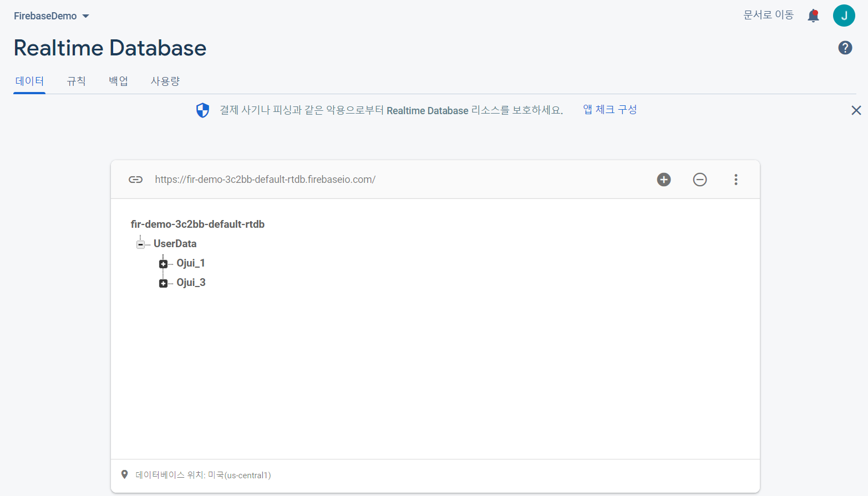Click the database URL text

click(265, 180)
